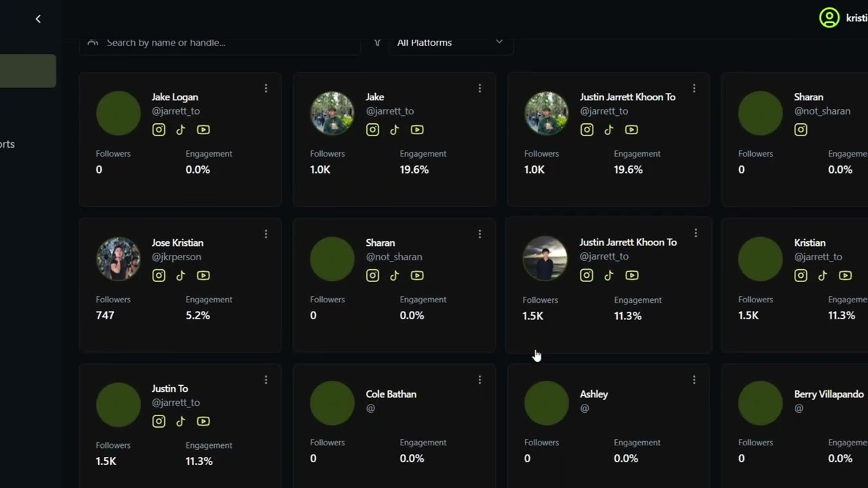Instagram icon on Justin Jarrett Khoon To 11.3% card
Screen dimensions: 868x488
click(587, 275)
